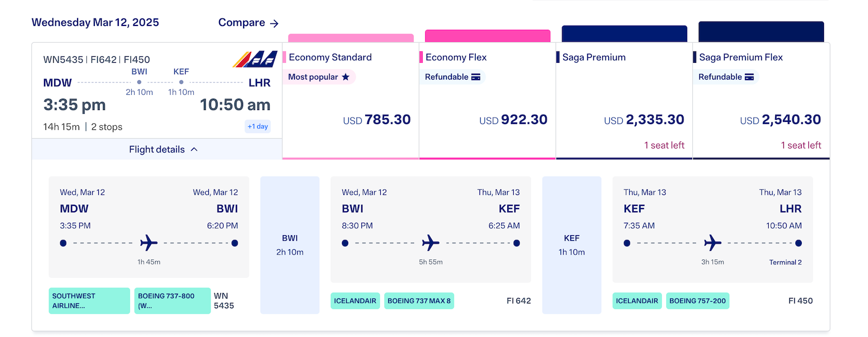Open the Compare fares link
Viewport: 868px width, 337px height.
tap(242, 23)
